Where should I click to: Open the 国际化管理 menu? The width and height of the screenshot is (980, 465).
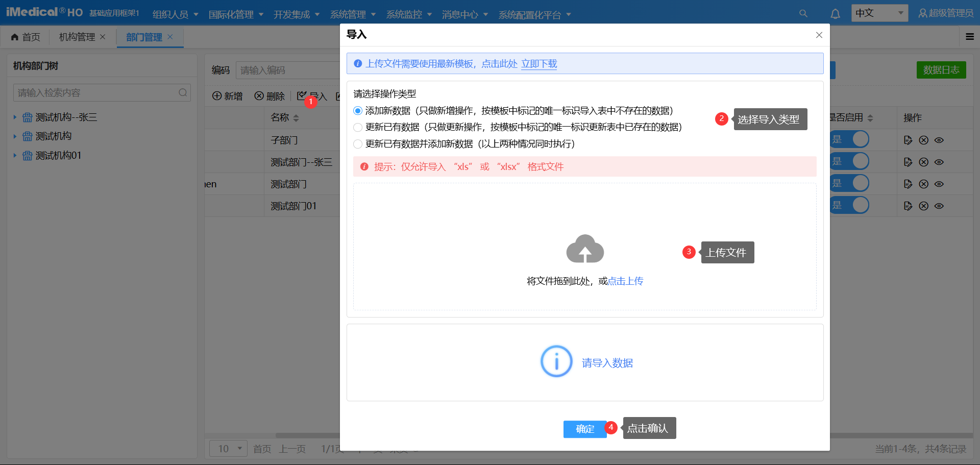point(236,14)
